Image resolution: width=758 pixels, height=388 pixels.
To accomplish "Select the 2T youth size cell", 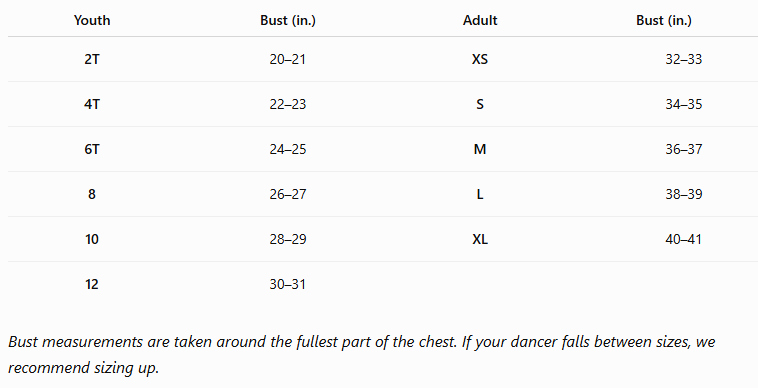I will click(x=92, y=59).
